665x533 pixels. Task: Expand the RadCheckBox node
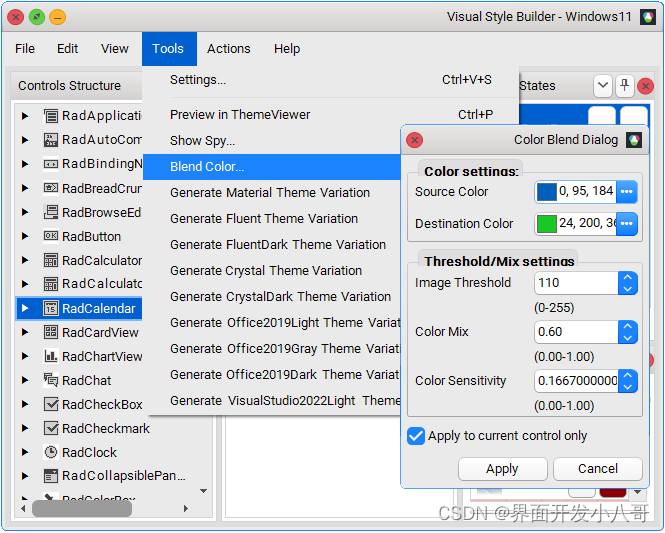pyautogui.click(x=25, y=404)
